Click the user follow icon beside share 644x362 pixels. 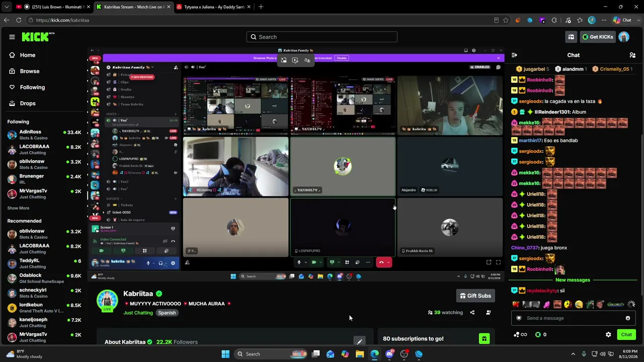488,313
